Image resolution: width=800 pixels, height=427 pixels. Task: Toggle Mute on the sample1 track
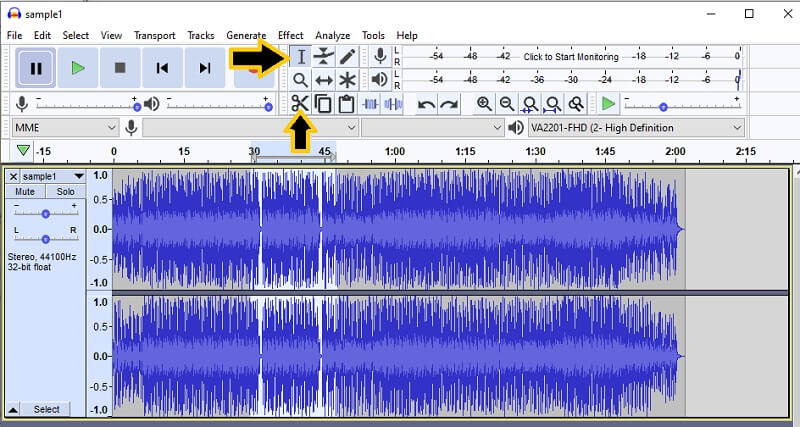coord(25,192)
